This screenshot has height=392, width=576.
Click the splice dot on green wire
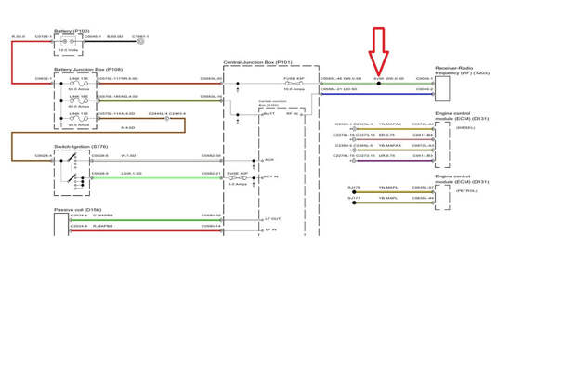click(x=379, y=84)
